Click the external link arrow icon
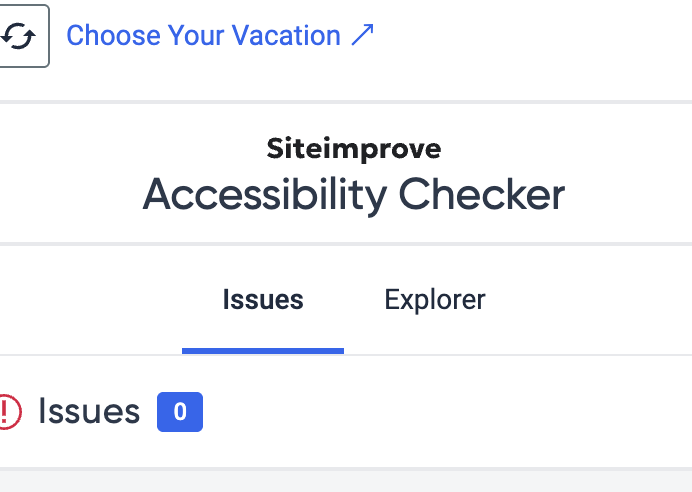 tap(362, 35)
